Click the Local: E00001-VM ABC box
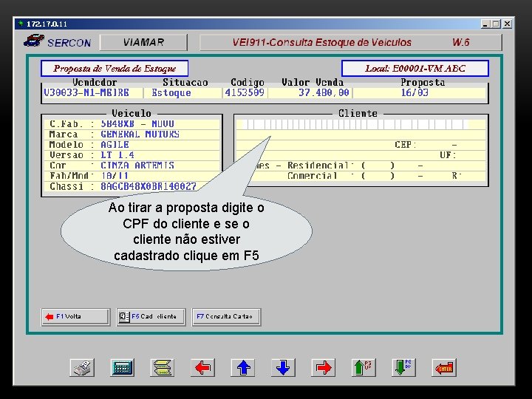The height and width of the screenshot is (399, 532). click(x=415, y=69)
